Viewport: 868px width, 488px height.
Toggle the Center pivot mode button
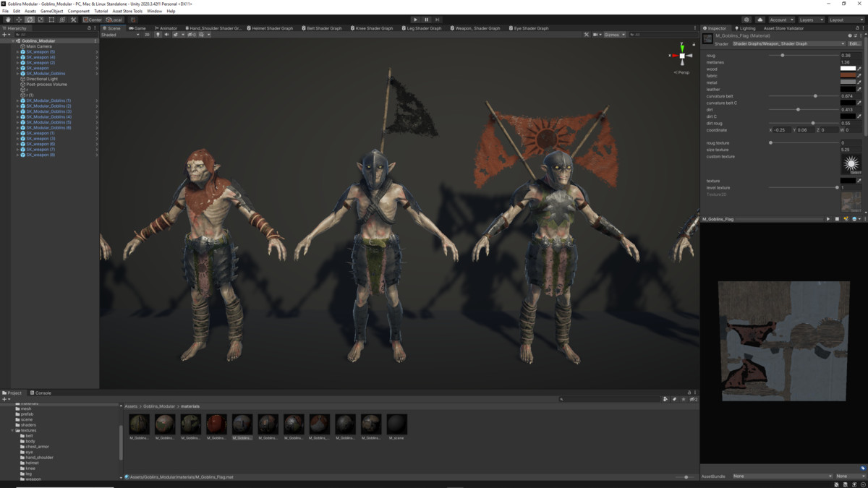[x=93, y=20]
